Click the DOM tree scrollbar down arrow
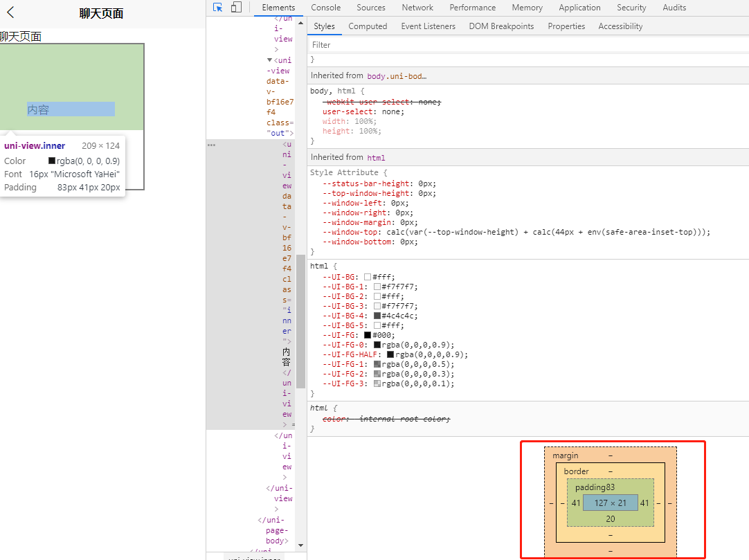This screenshot has height=560, width=749. click(300, 545)
